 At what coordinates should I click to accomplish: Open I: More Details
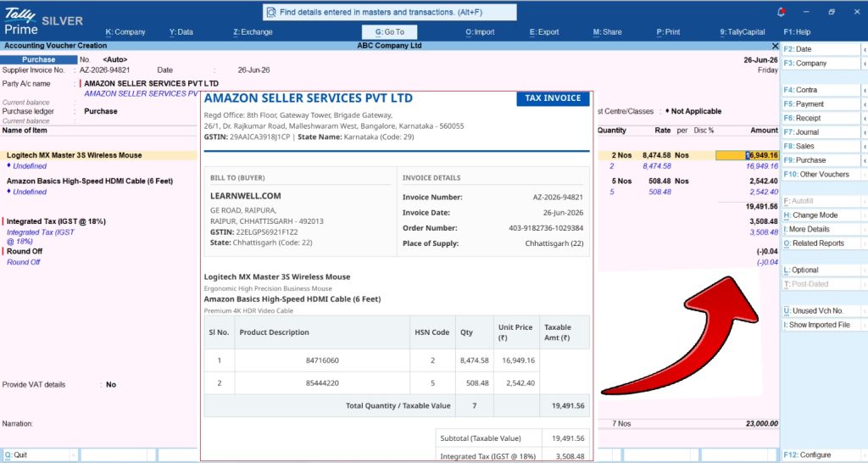point(821,229)
